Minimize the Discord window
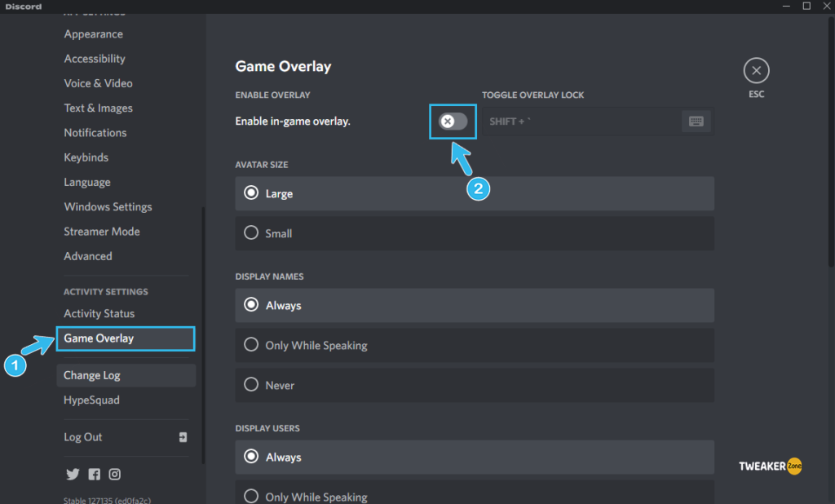 tap(786, 6)
